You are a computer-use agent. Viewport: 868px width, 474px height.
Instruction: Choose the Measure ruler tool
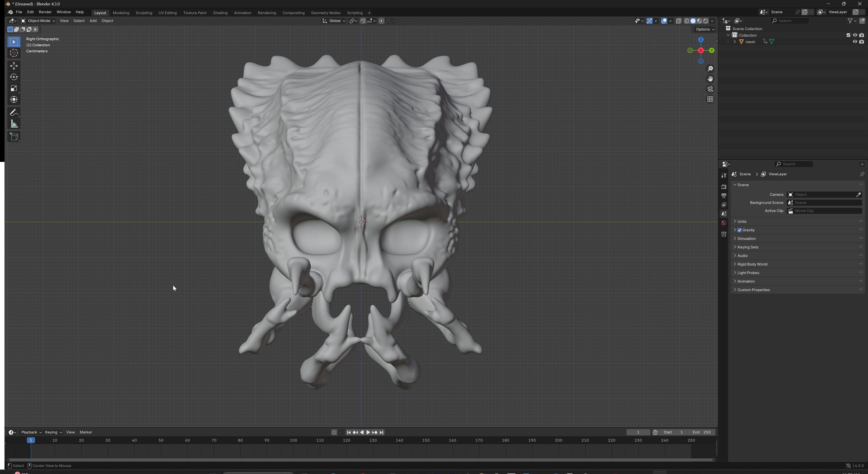14,124
